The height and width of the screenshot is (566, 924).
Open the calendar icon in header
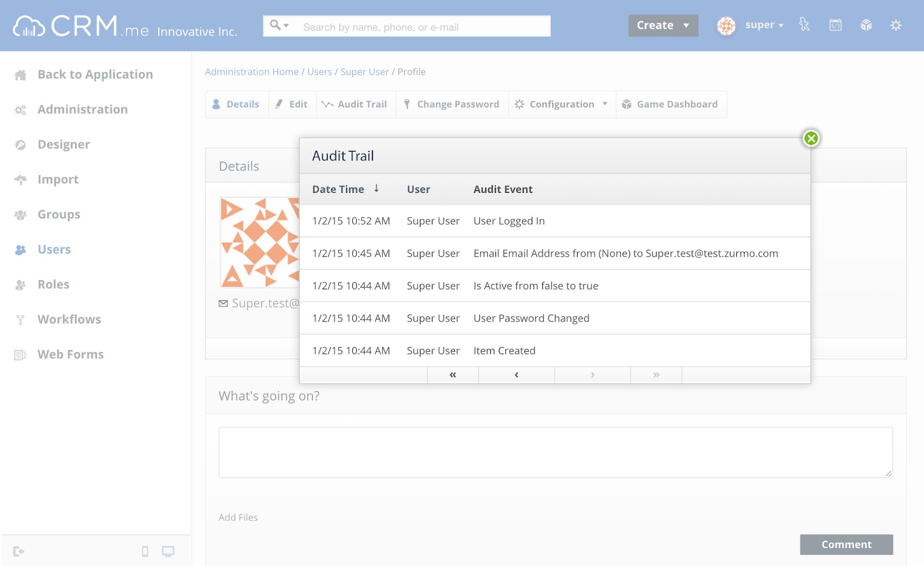pos(835,25)
